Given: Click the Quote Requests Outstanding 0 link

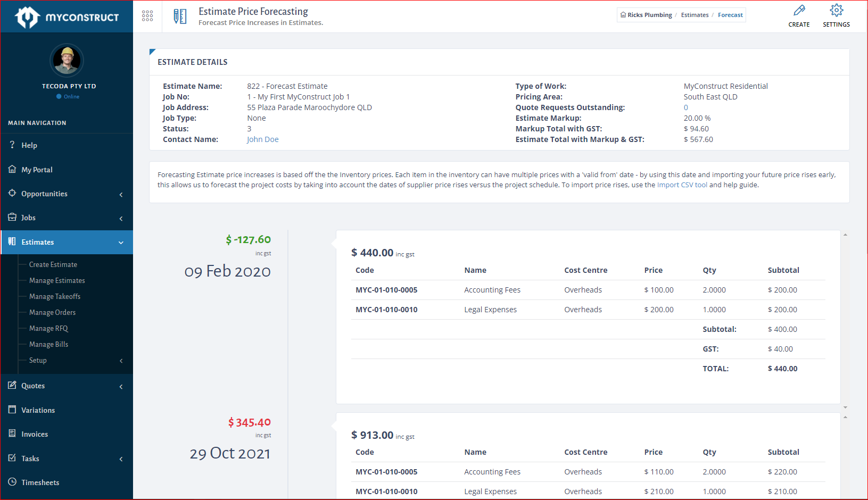Looking at the screenshot, I should [x=685, y=107].
